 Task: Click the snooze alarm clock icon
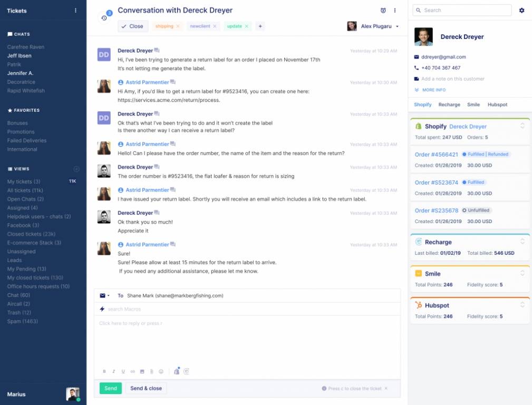383,11
